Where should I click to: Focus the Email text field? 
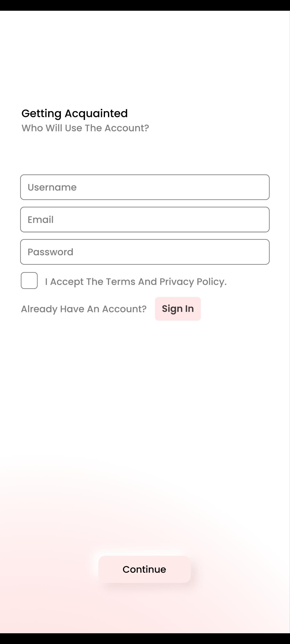click(x=145, y=219)
